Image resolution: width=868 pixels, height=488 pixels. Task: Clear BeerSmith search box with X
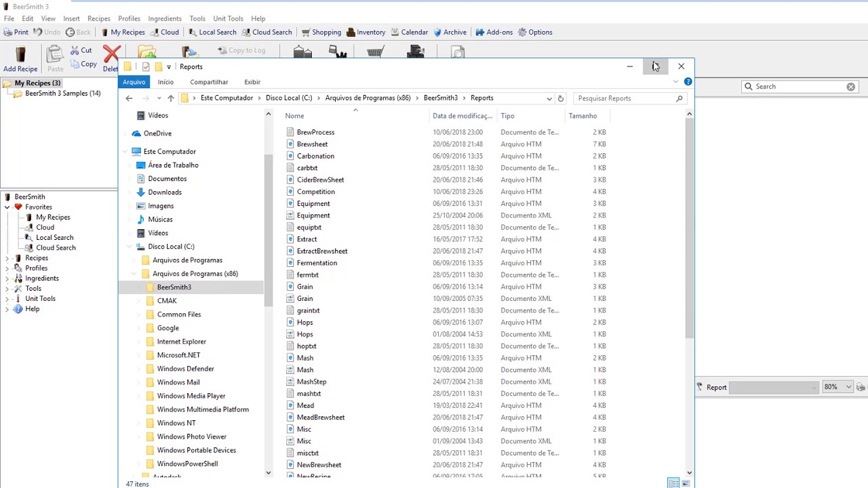850,86
